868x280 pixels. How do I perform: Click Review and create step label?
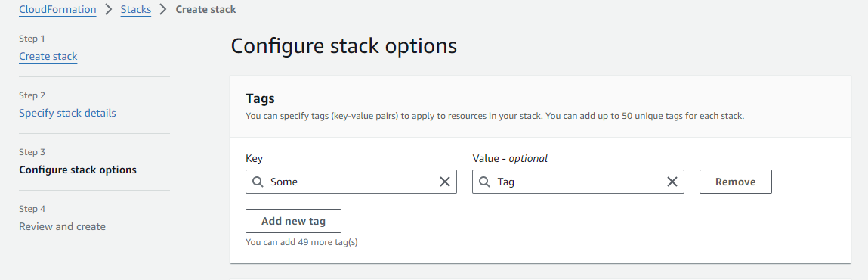(63, 226)
